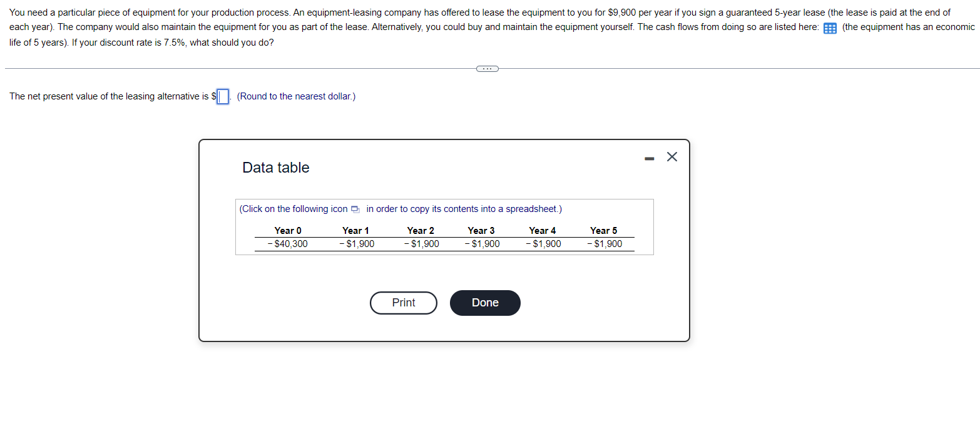Click the Data table dialog title
The width and height of the screenshot is (980, 439).
tap(275, 167)
